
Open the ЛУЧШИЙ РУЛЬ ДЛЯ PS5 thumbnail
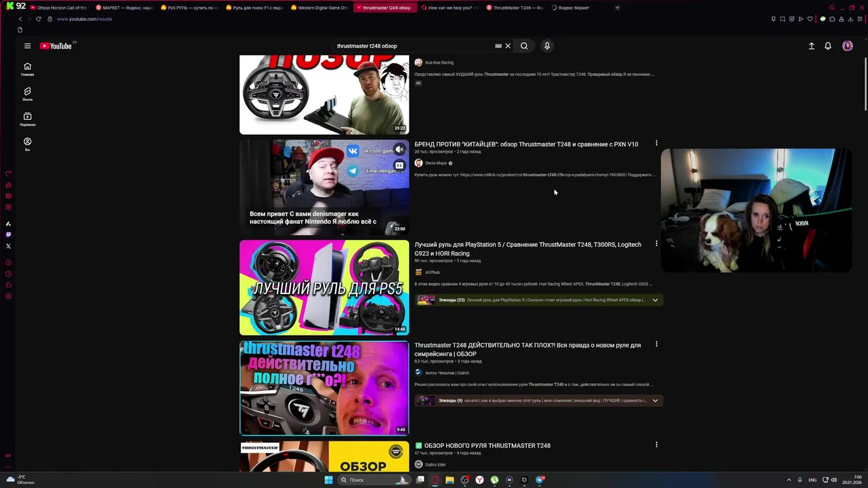324,287
